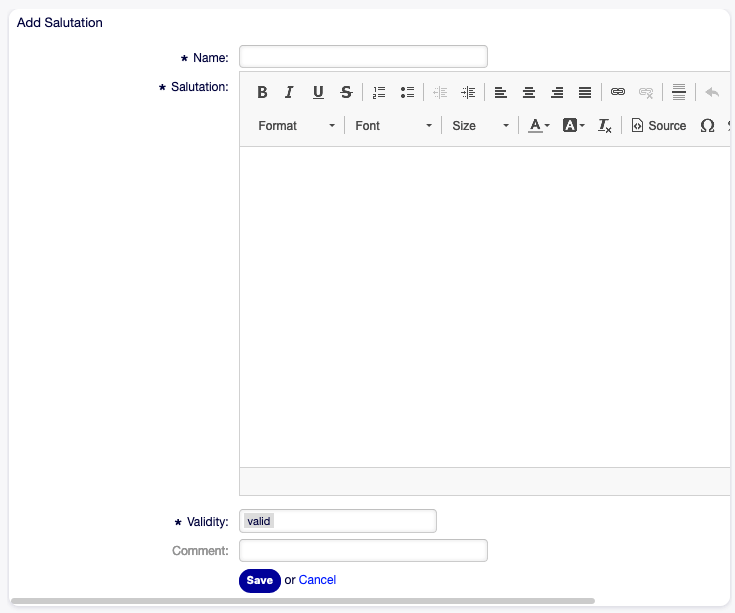Increase indent of paragraph
Image resolution: width=735 pixels, height=613 pixels.
tap(468, 92)
